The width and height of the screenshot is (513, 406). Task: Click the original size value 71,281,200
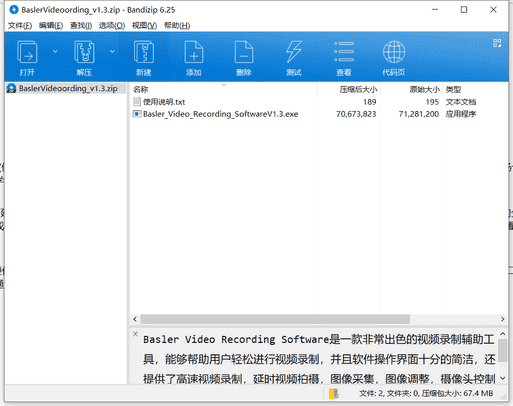pyautogui.click(x=419, y=114)
